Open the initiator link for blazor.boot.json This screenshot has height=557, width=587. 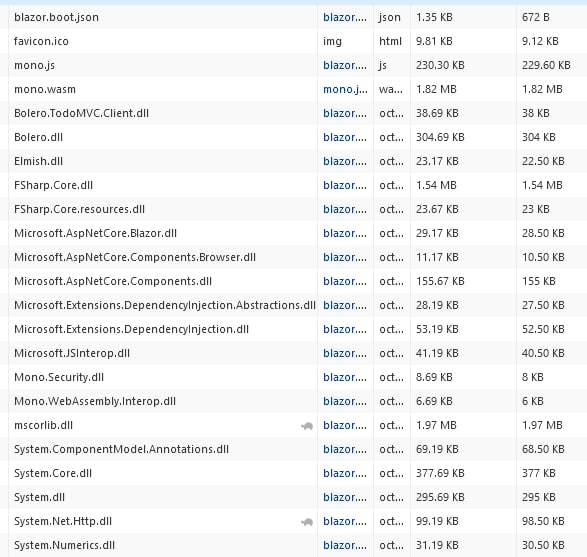pos(345,17)
